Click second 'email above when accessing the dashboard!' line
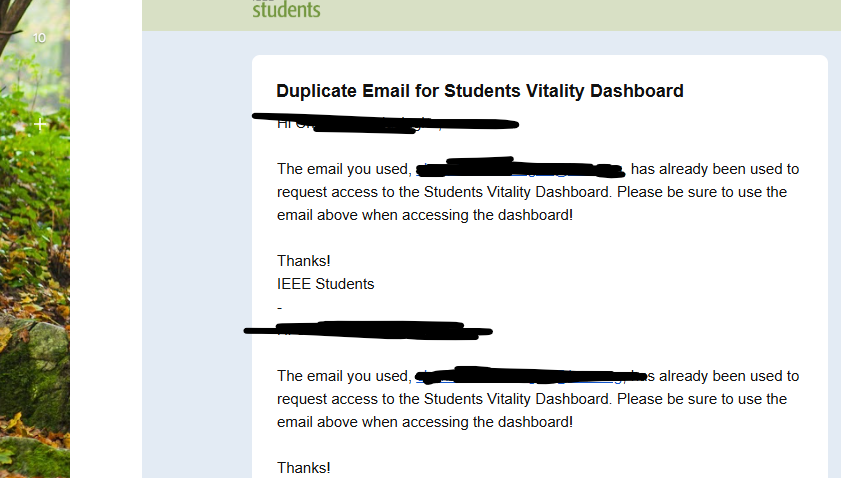Image resolution: width=841 pixels, height=478 pixels. (425, 422)
